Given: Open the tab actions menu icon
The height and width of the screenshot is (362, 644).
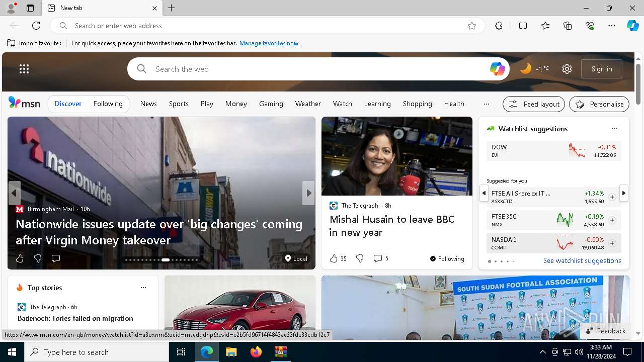Looking at the screenshot, I should coord(30,8).
